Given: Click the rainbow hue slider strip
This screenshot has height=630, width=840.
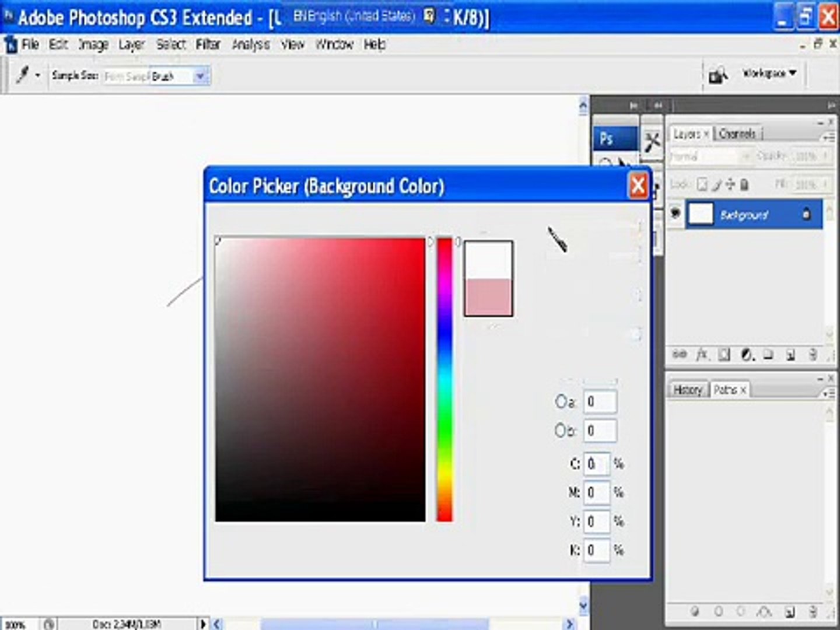Looking at the screenshot, I should tap(444, 379).
